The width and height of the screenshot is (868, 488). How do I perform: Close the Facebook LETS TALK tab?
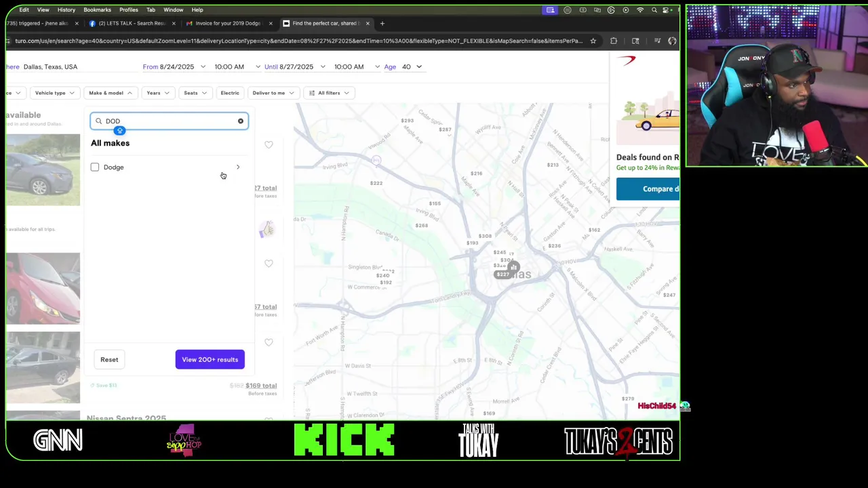click(174, 23)
